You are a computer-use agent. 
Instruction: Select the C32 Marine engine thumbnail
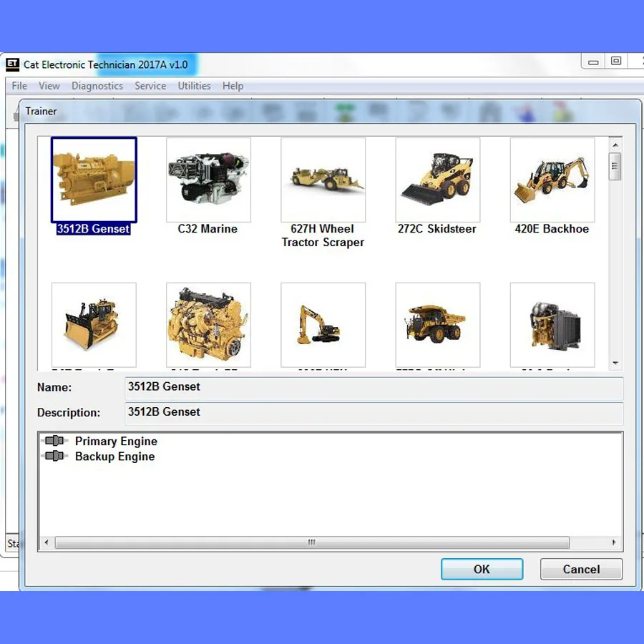pos(209,180)
